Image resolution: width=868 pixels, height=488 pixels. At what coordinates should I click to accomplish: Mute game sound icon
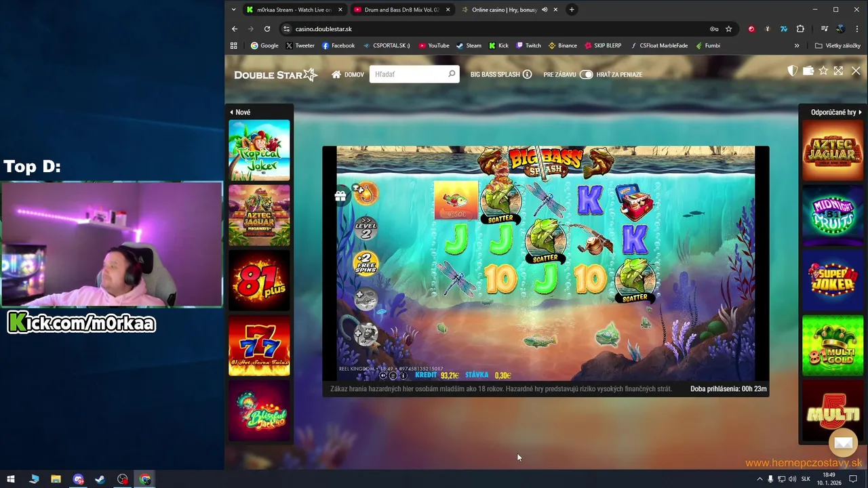click(x=383, y=375)
